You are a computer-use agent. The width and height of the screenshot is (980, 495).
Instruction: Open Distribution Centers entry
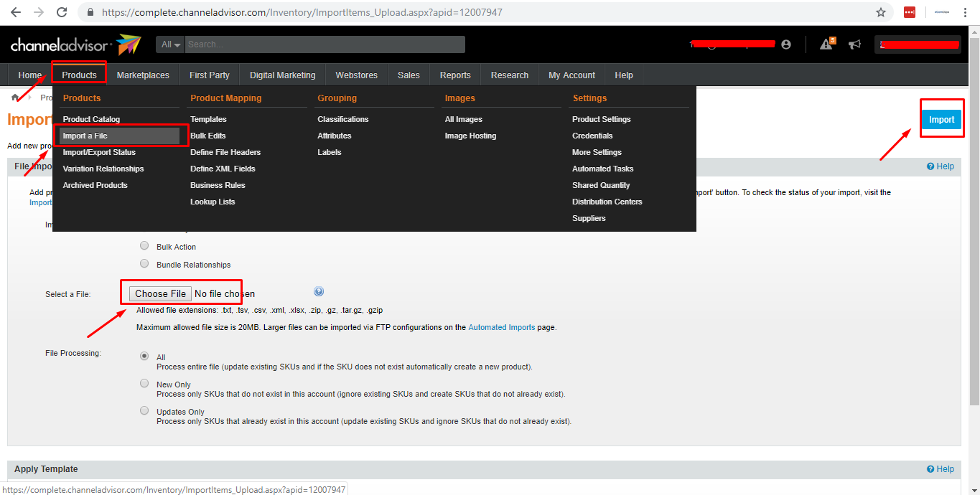coord(607,202)
